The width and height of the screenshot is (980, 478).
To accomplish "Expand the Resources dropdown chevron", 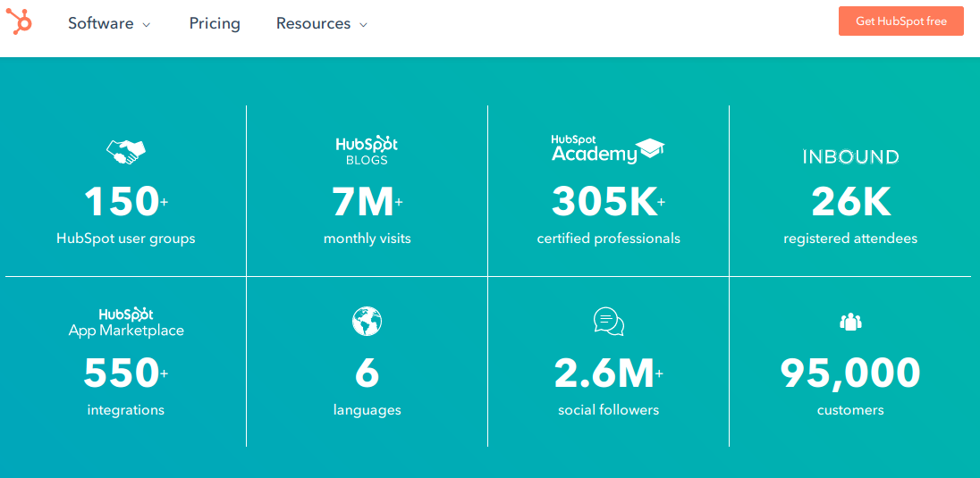I will click(363, 25).
